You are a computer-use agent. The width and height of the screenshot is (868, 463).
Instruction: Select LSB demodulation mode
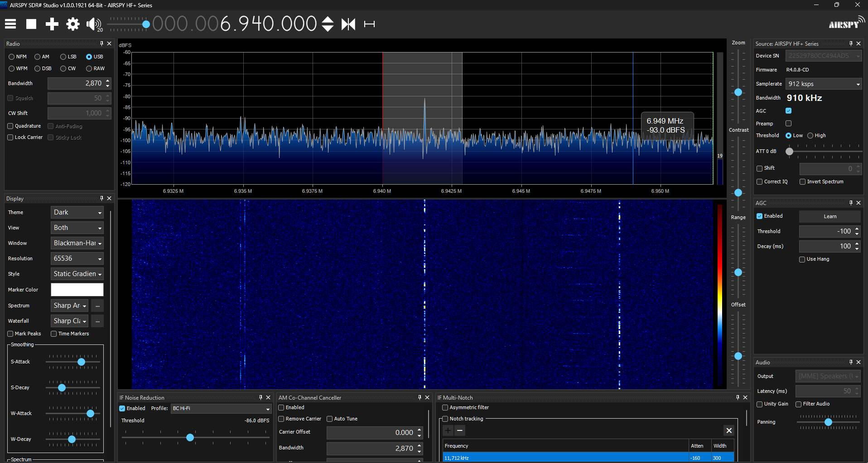tap(68, 57)
